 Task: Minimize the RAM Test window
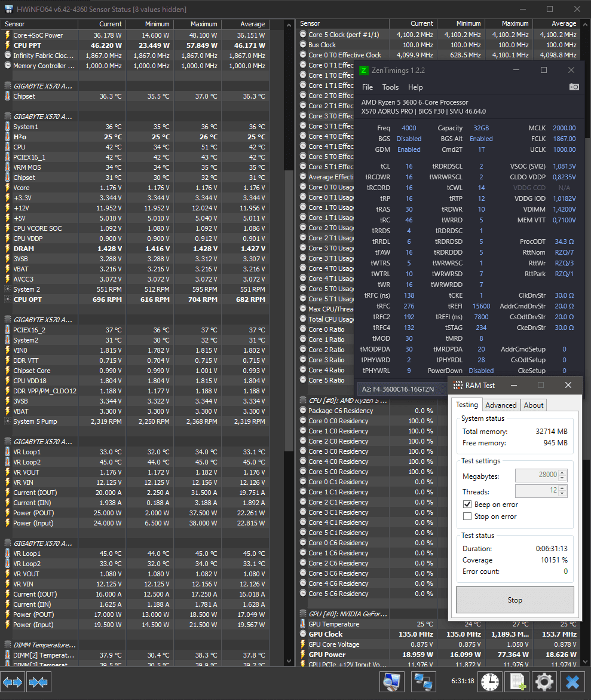(x=514, y=385)
